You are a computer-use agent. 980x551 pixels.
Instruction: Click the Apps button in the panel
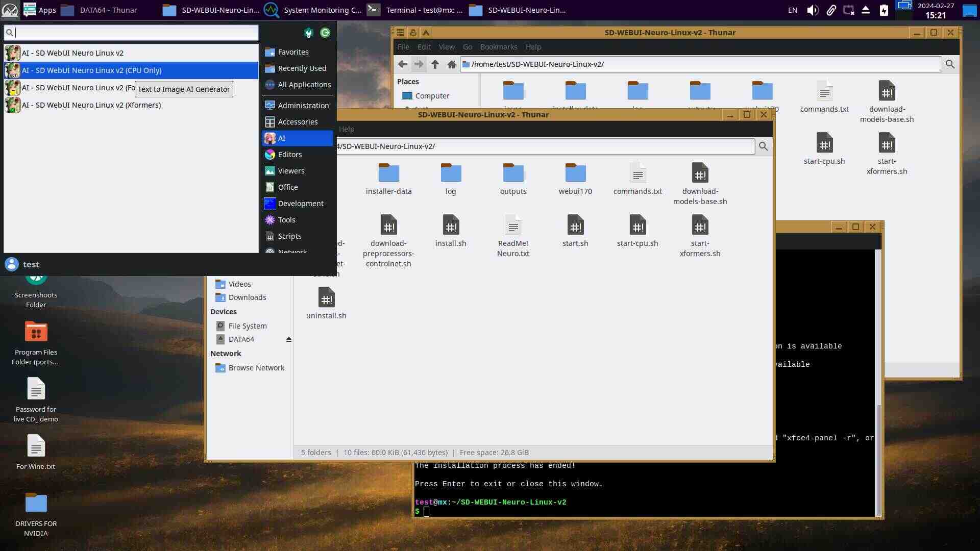(40, 10)
